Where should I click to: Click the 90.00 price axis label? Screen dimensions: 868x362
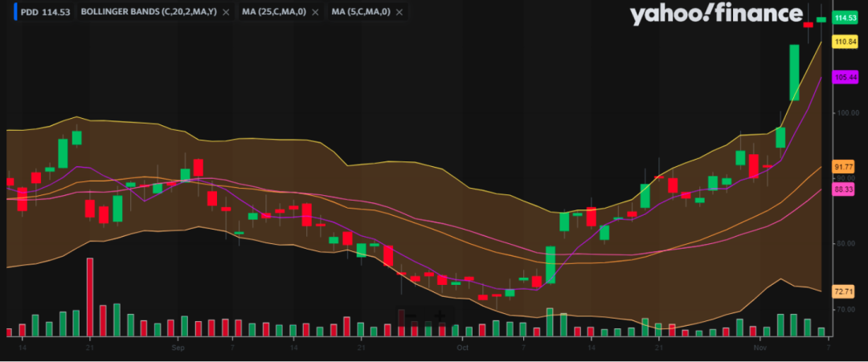click(x=846, y=178)
